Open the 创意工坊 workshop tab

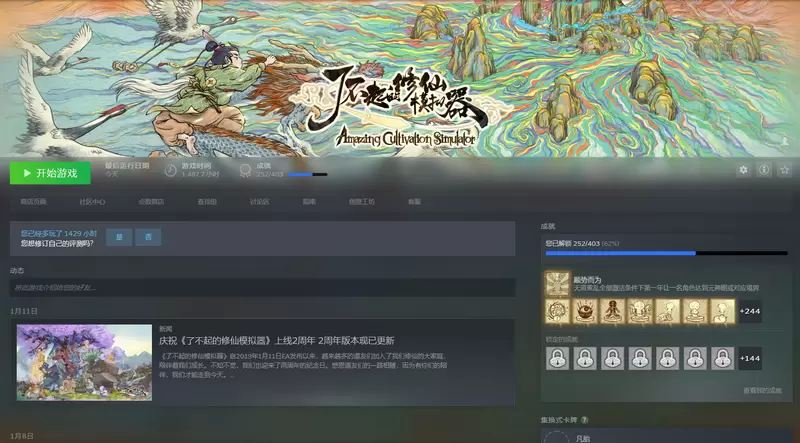[x=362, y=202]
